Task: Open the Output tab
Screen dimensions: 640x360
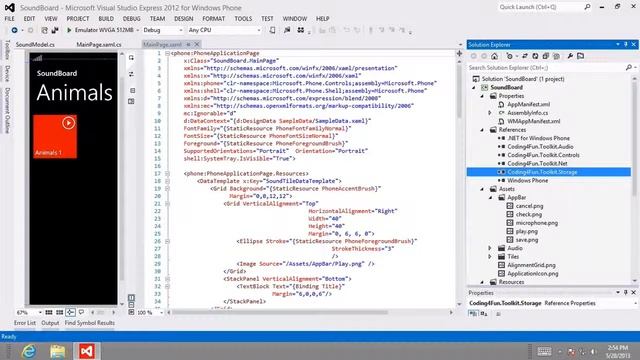Action: click(x=50, y=322)
